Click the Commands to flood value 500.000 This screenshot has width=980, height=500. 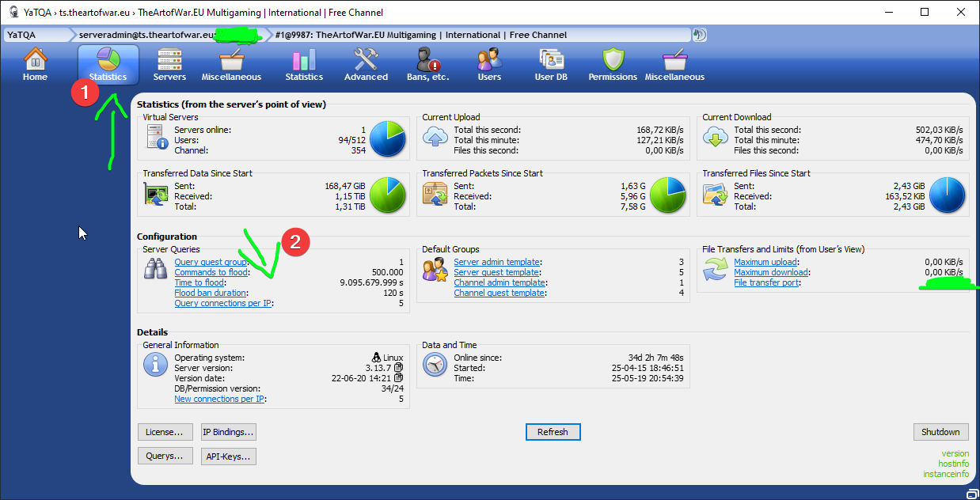(x=388, y=272)
